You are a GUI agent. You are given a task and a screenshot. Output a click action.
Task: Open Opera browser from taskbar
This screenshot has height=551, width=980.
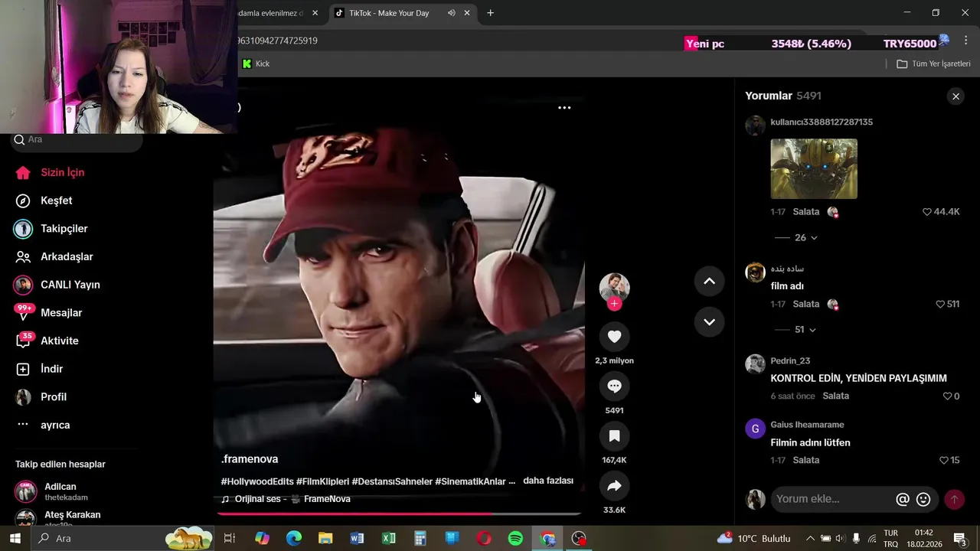pyautogui.click(x=484, y=539)
